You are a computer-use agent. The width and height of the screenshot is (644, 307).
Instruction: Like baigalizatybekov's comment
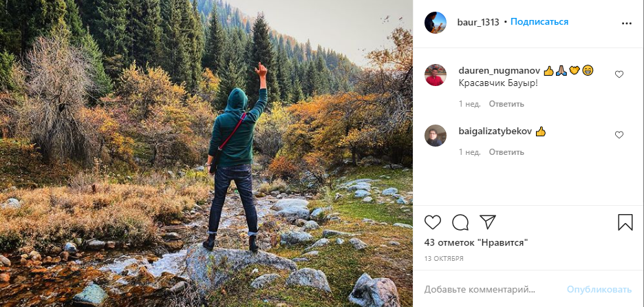click(619, 135)
